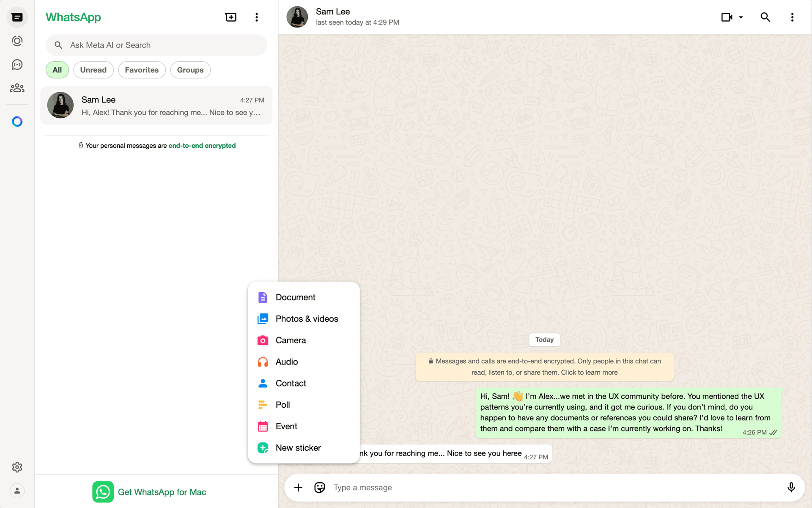The width and height of the screenshot is (812, 508).
Task: Select the Groups chat filter
Action: [190, 70]
